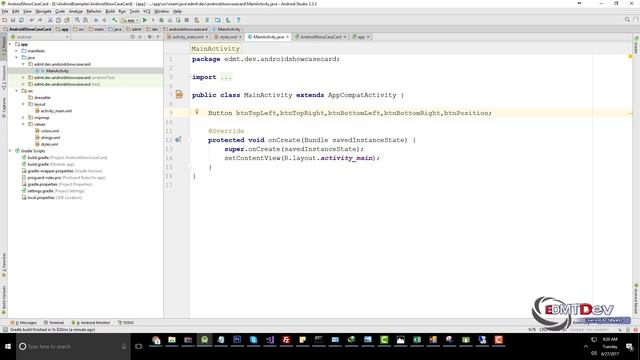Click the Help question mark toolbar icon
This screenshot has width=640, height=360.
coord(238,20)
